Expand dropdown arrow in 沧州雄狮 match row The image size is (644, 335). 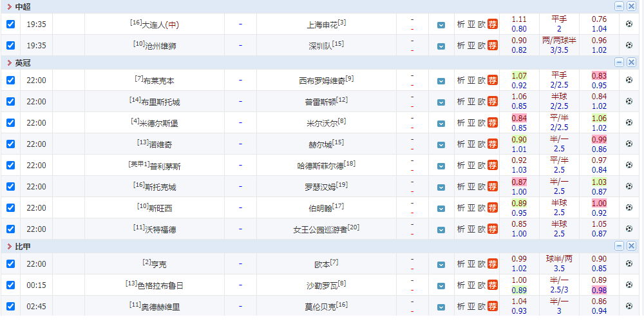tap(441, 46)
